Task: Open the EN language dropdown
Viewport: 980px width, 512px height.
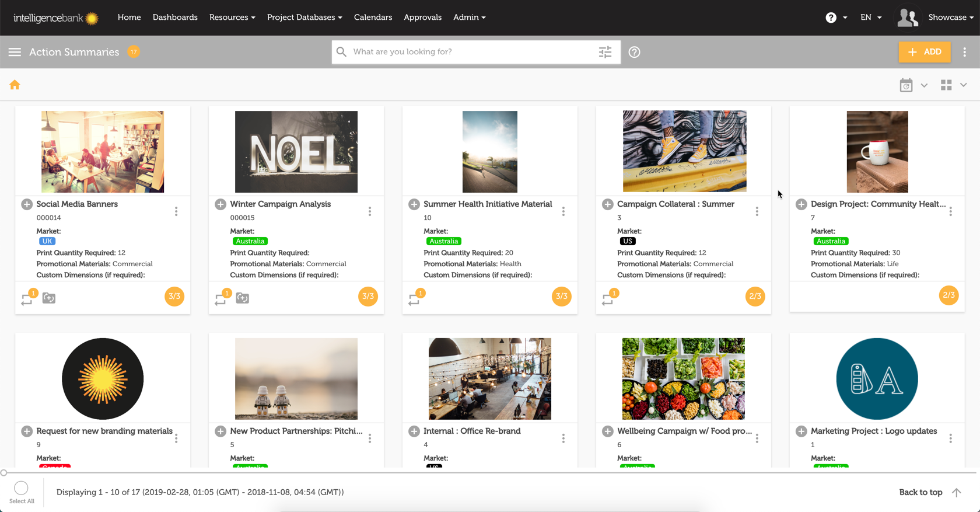Action: coord(871,18)
